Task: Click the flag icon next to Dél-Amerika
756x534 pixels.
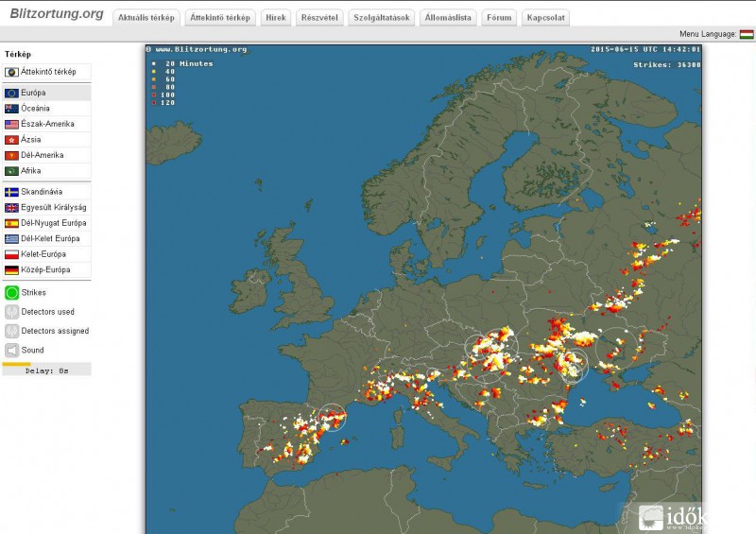Action: pyautogui.click(x=11, y=155)
